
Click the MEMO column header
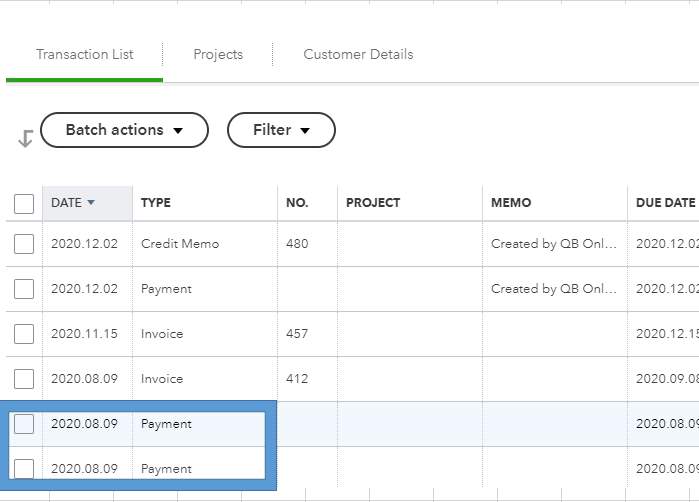pyautogui.click(x=511, y=203)
